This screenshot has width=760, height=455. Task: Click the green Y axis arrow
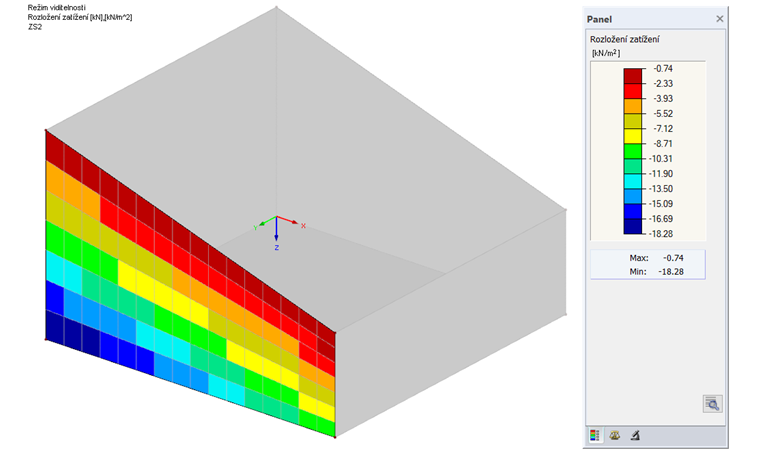click(266, 222)
